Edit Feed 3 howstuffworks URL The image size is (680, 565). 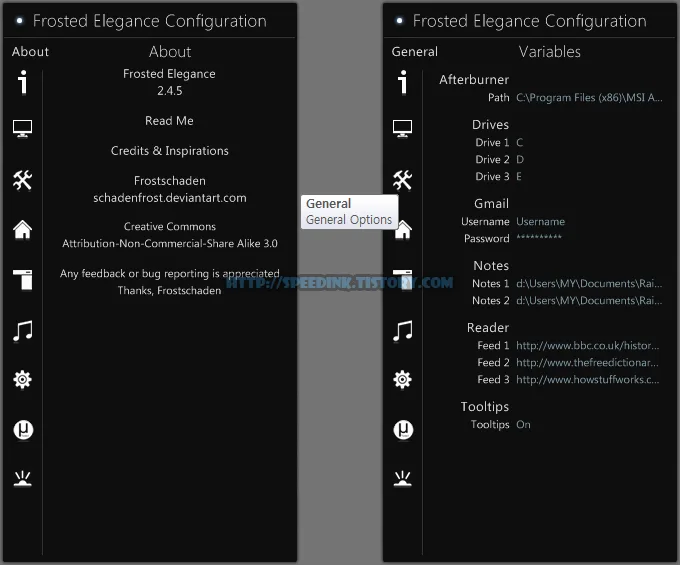(588, 379)
